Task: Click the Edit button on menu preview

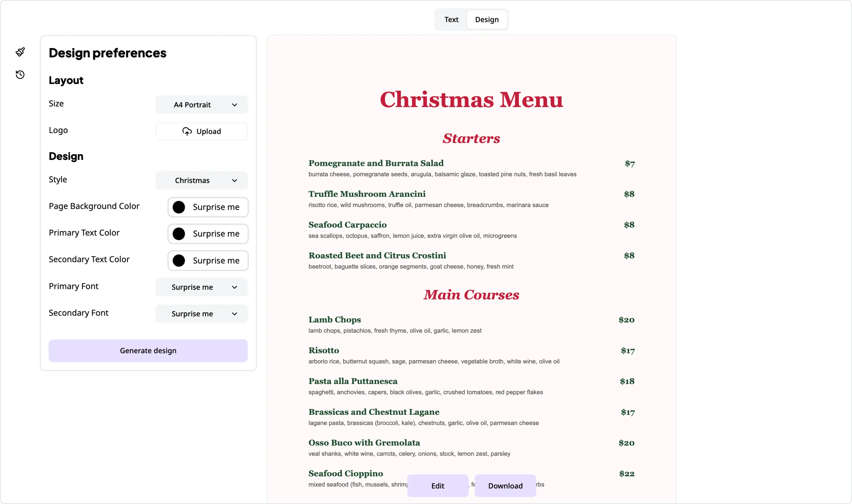Action: click(437, 486)
